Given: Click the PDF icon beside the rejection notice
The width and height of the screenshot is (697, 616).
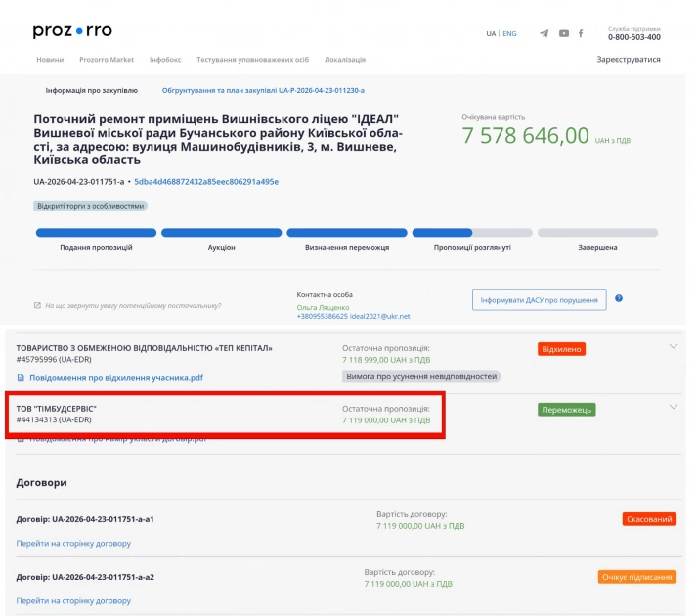Looking at the screenshot, I should click(x=21, y=378).
